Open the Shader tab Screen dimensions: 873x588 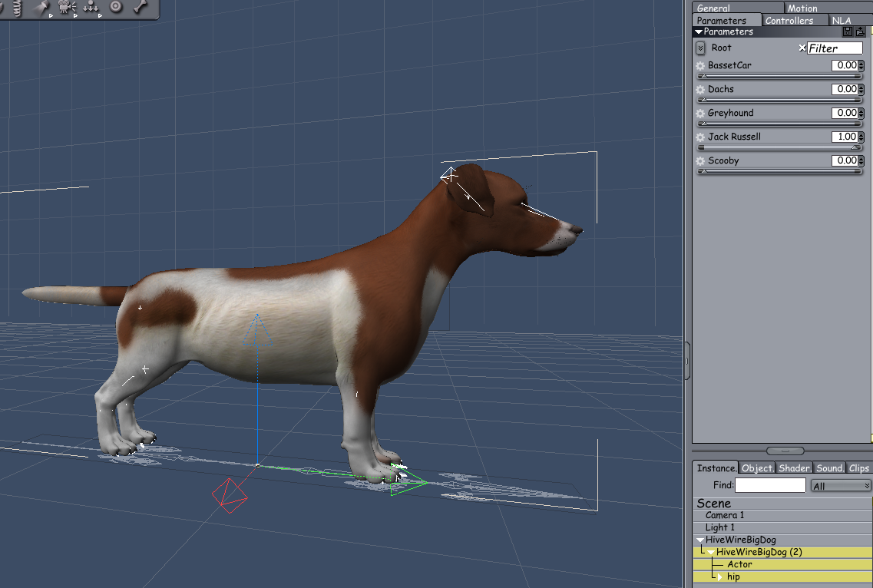click(x=793, y=468)
